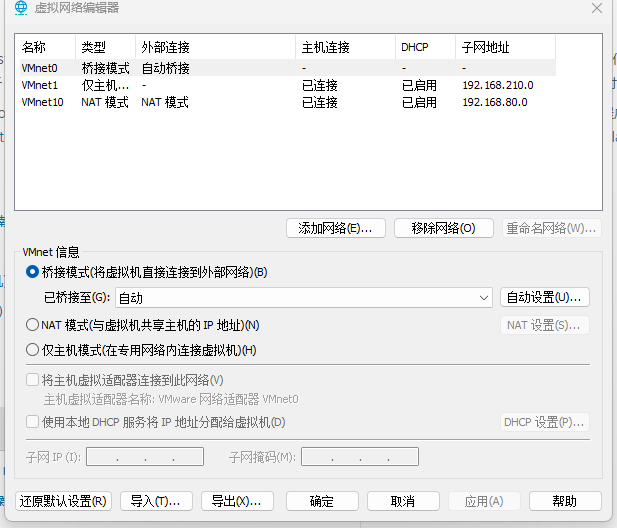Open NAT 设置(S) dialog

545,325
